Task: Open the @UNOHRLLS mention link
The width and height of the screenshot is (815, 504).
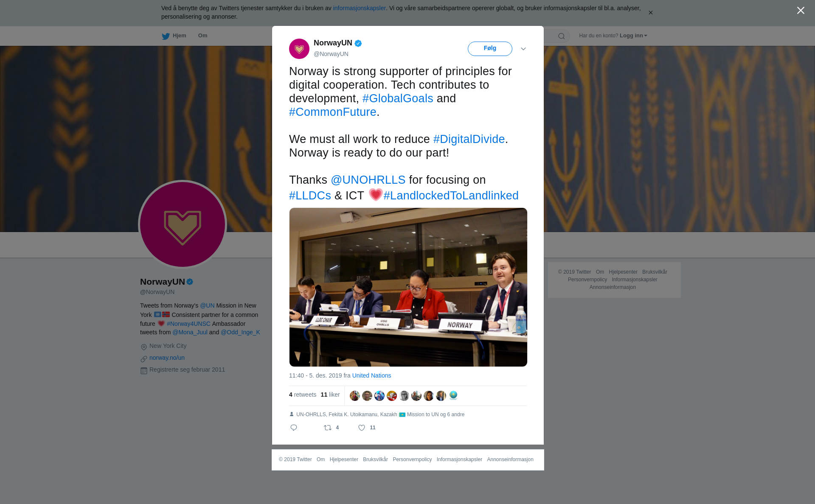Action: tap(368, 180)
